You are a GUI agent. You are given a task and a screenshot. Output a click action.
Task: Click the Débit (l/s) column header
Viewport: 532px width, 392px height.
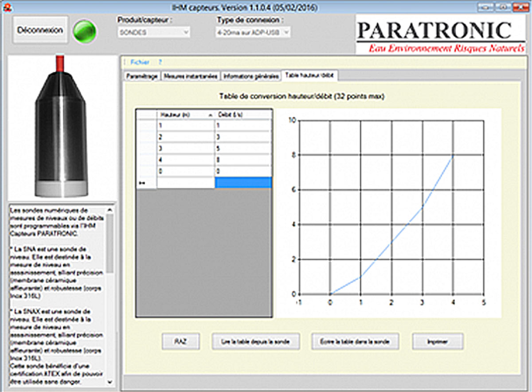[x=243, y=114]
